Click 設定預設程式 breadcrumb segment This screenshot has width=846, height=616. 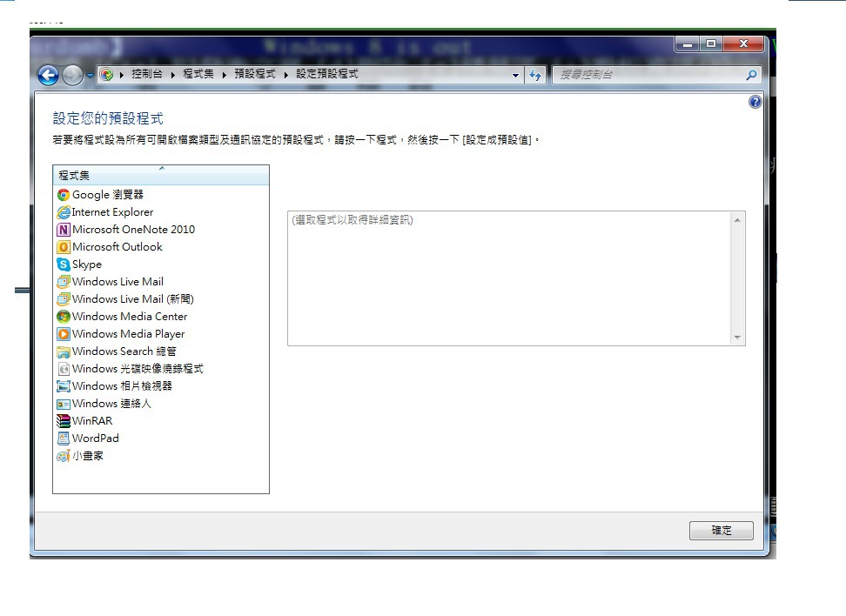pos(326,74)
